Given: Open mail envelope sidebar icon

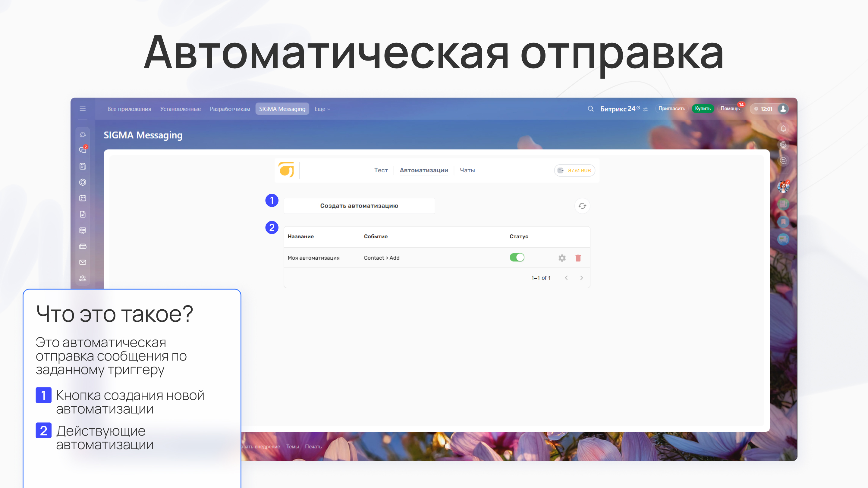Looking at the screenshot, I should pyautogui.click(x=83, y=262).
